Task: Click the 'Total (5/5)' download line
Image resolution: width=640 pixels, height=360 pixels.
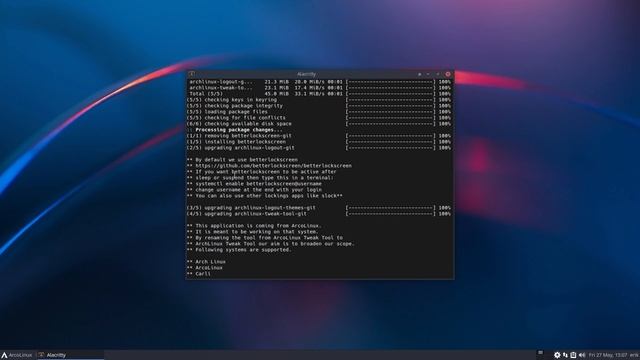Action: [x=319, y=94]
